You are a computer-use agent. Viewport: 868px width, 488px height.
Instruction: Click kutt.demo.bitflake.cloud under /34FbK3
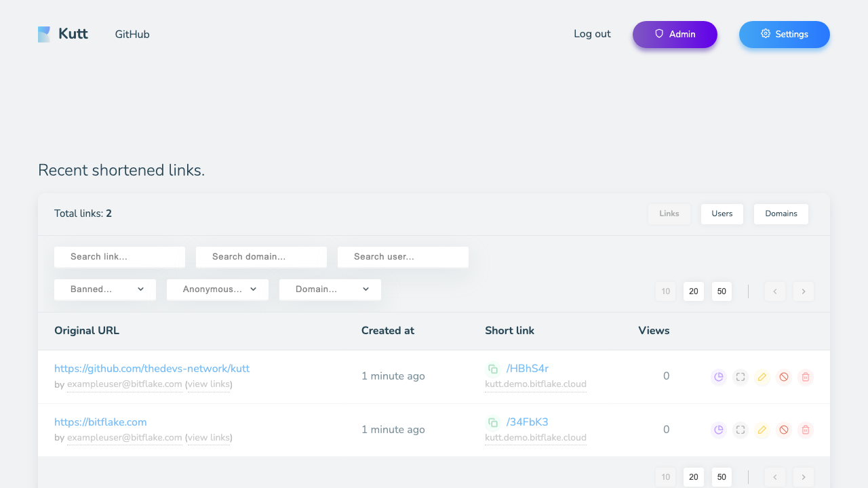(x=536, y=438)
